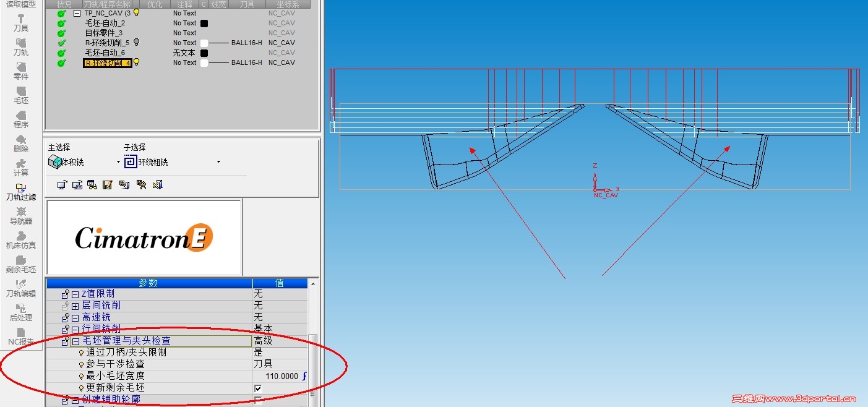Click the 环绕粗铣 spiral icon in 子选择
Image resolution: width=868 pixels, height=407 pixels.
tap(131, 162)
